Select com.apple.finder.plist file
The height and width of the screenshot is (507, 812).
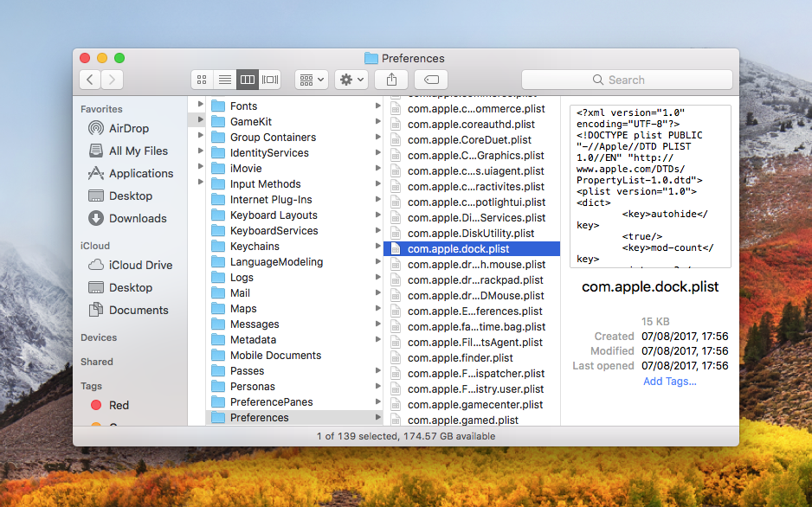(472, 358)
